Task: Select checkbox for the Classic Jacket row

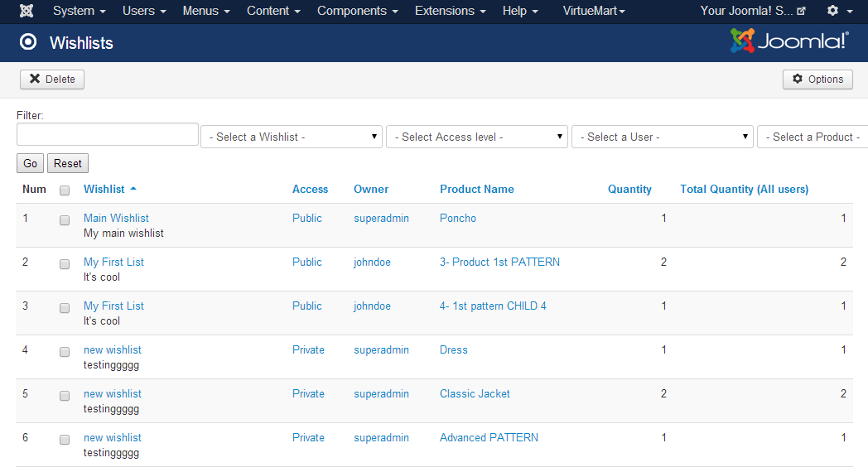Action: tap(65, 396)
